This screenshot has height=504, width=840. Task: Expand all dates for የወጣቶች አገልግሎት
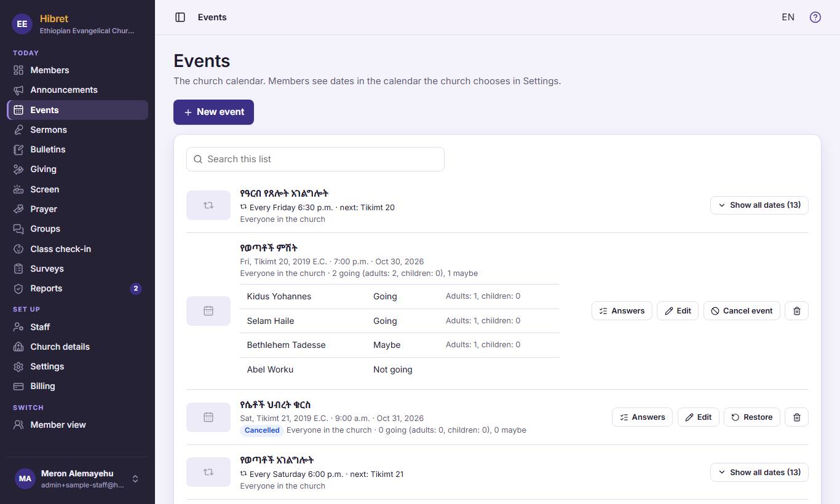click(759, 473)
